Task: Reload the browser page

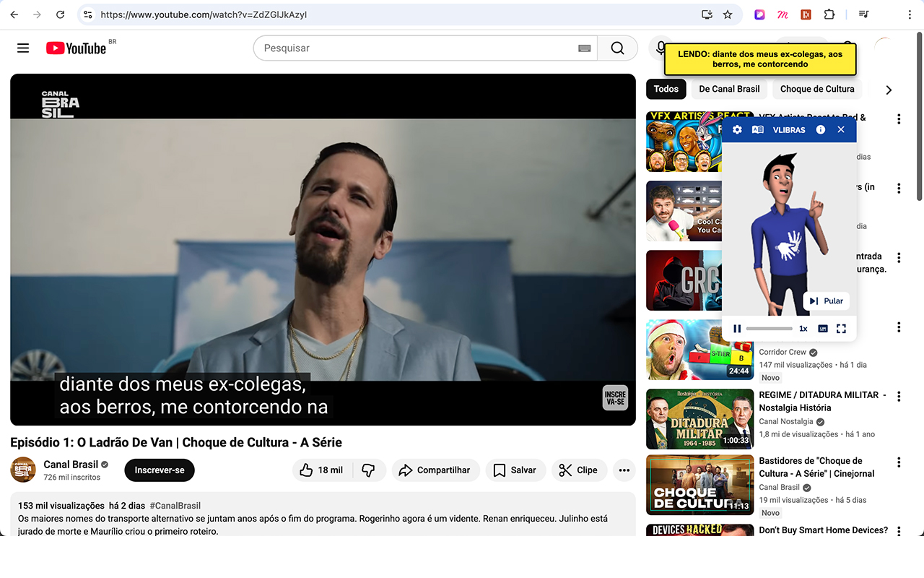Action: 61,14
